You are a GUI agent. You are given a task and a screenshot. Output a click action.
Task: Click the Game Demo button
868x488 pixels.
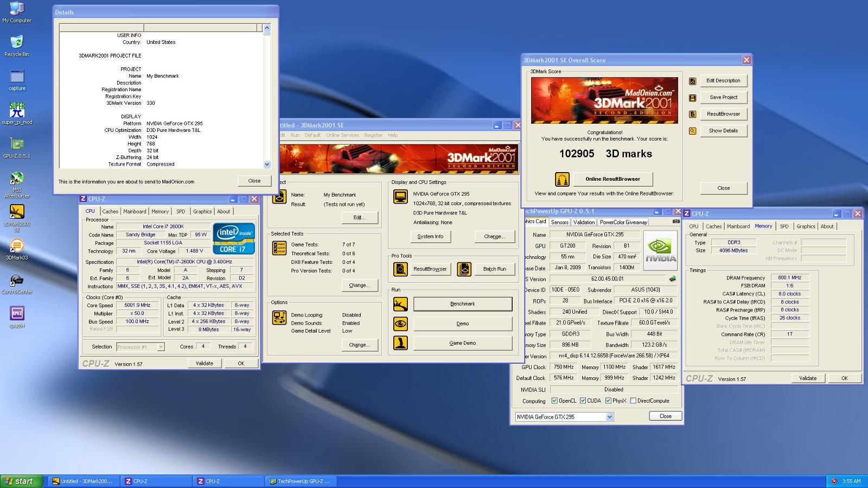coord(463,343)
